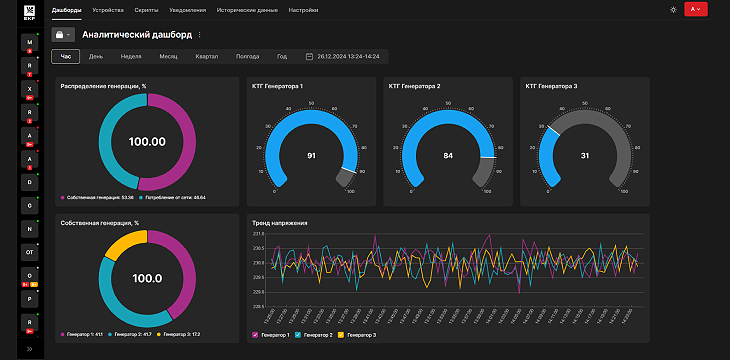Image resolution: width=730 pixels, height=360 pixels.
Task: Click the КТГ Генератора 1 gauge arc
Action: tap(311, 117)
